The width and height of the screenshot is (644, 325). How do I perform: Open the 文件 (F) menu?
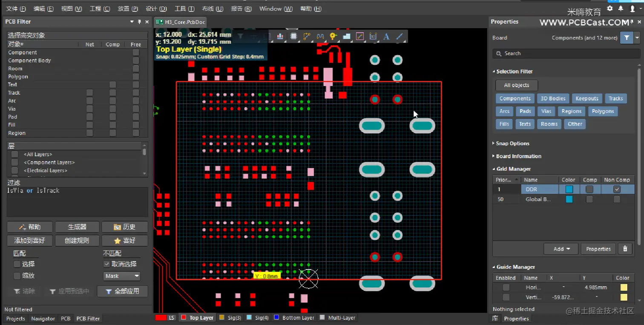[16, 9]
